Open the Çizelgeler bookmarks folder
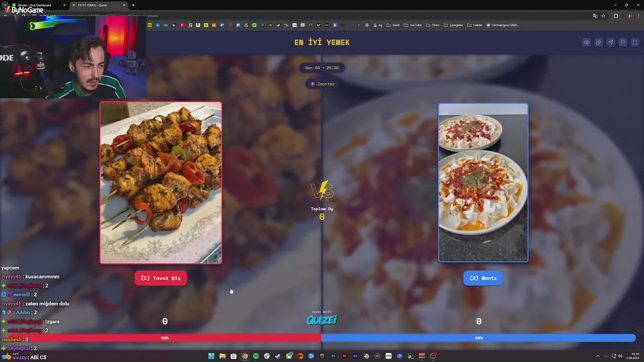 [453, 25]
